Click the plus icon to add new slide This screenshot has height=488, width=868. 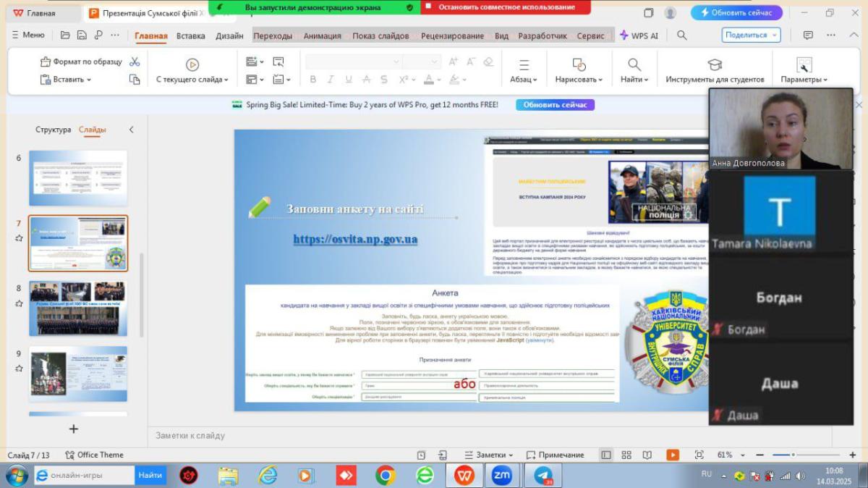coord(73,429)
